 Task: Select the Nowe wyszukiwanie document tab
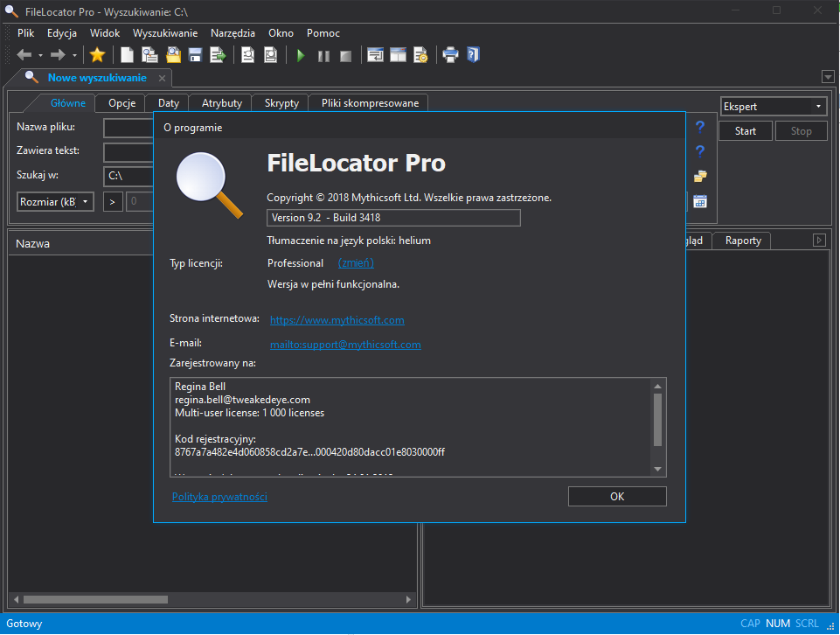pos(97,78)
